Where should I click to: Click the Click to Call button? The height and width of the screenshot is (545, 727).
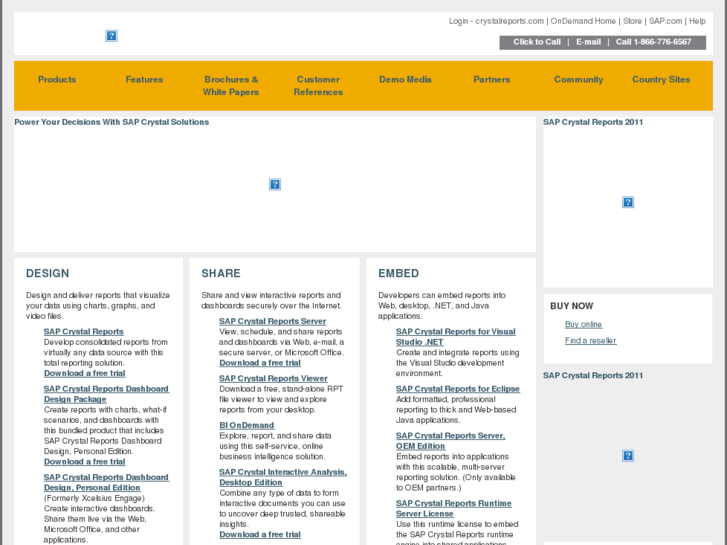coord(537,42)
